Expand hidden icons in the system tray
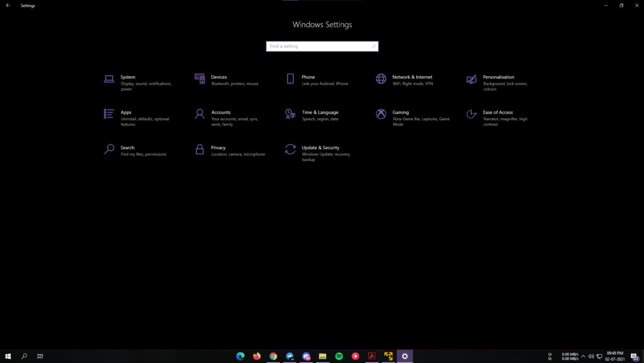644x363 pixels. click(584, 356)
